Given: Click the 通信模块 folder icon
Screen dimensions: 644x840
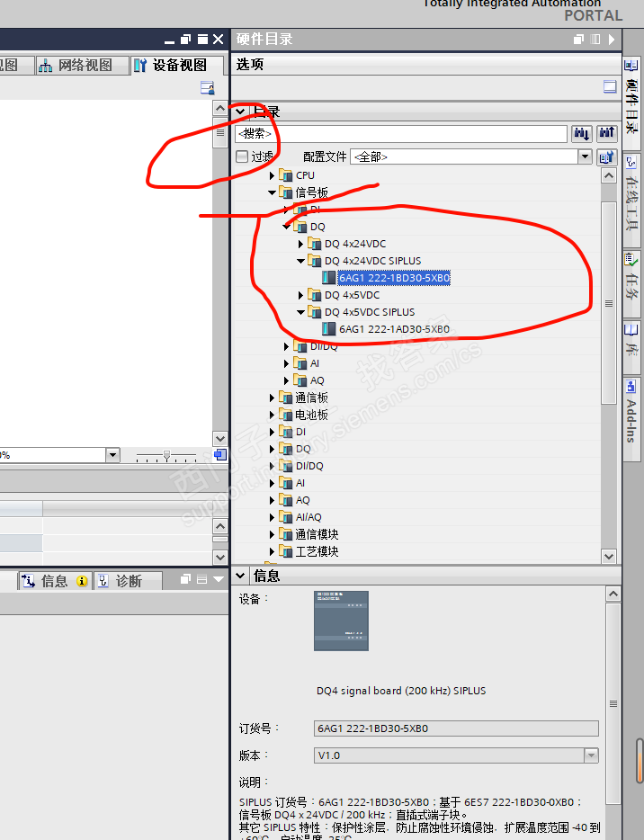Looking at the screenshot, I should [x=285, y=534].
